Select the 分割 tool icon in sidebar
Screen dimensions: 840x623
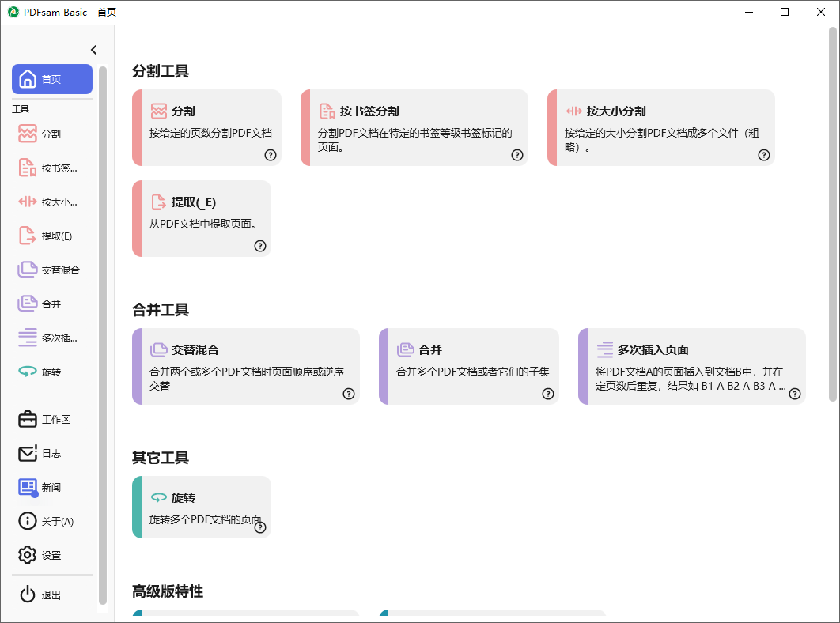pos(28,134)
